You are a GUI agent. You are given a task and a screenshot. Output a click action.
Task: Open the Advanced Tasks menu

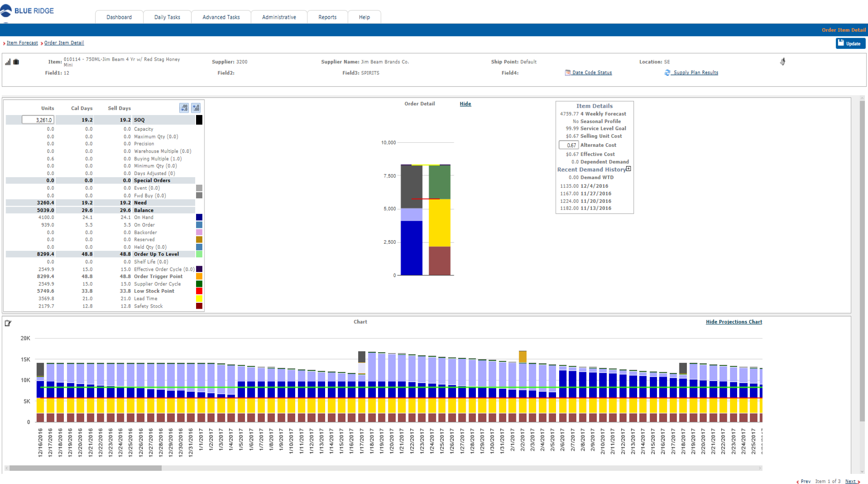click(x=221, y=17)
